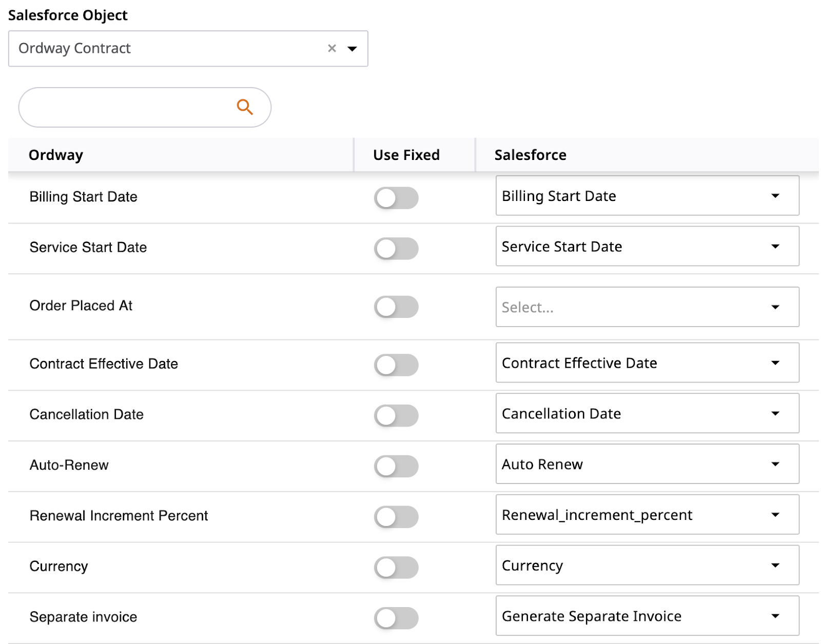Open the Salesforce Currency dropdown
The height and width of the screenshot is (644, 821).
click(647, 565)
